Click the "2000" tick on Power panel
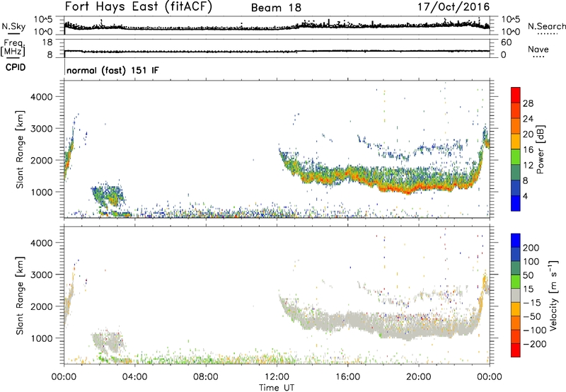This screenshot has width=566, height=392. [42, 160]
